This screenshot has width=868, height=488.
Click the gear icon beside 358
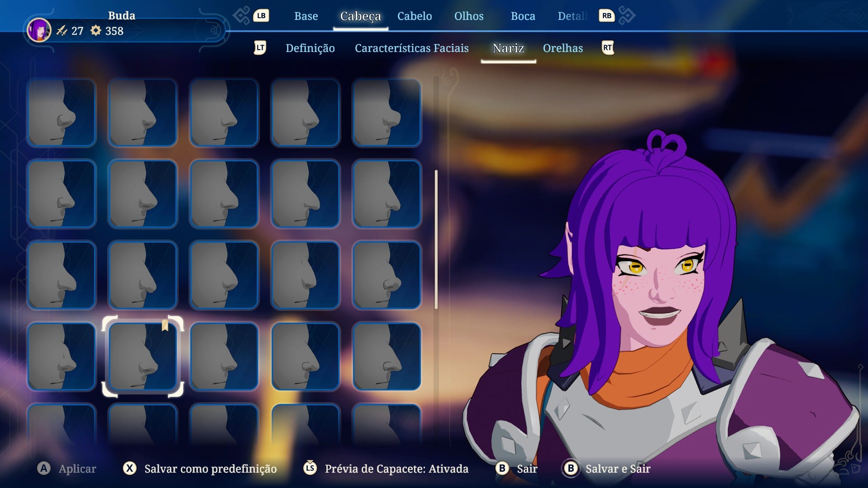click(96, 31)
